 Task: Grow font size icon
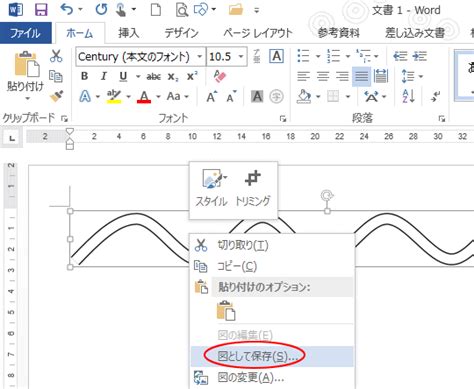[x=212, y=97]
